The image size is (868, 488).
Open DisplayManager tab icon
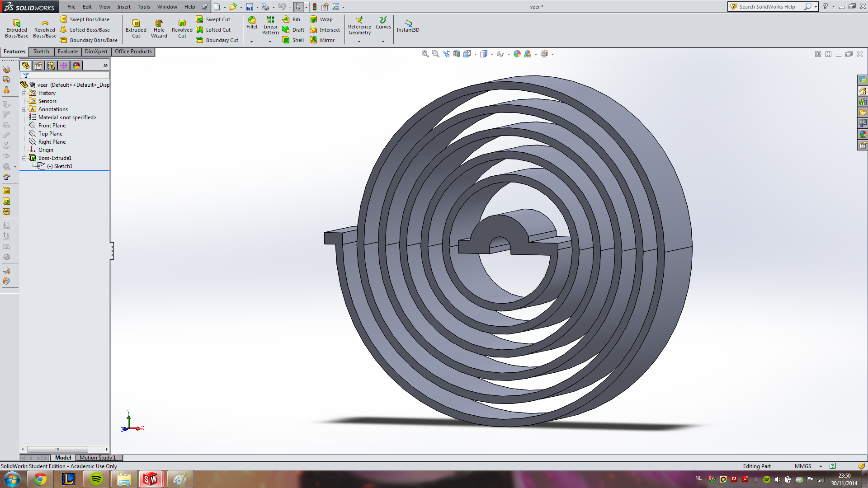[76, 66]
